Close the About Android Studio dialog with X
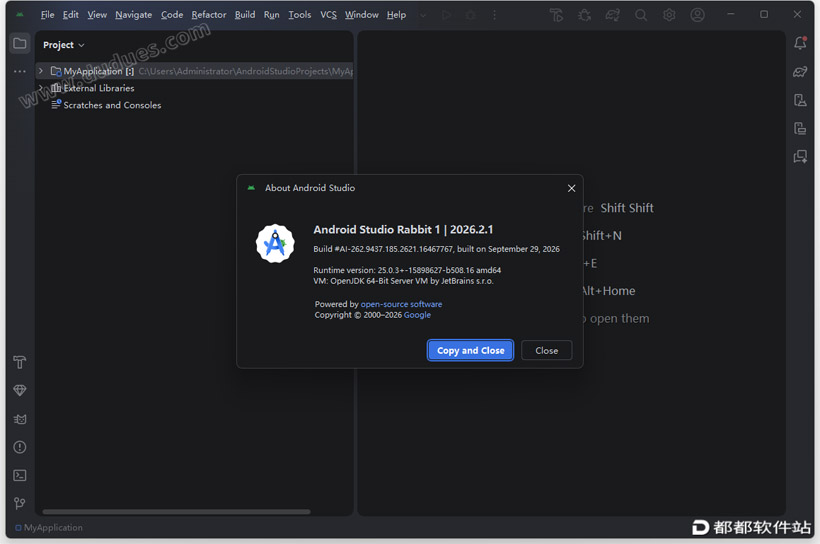 click(x=572, y=188)
